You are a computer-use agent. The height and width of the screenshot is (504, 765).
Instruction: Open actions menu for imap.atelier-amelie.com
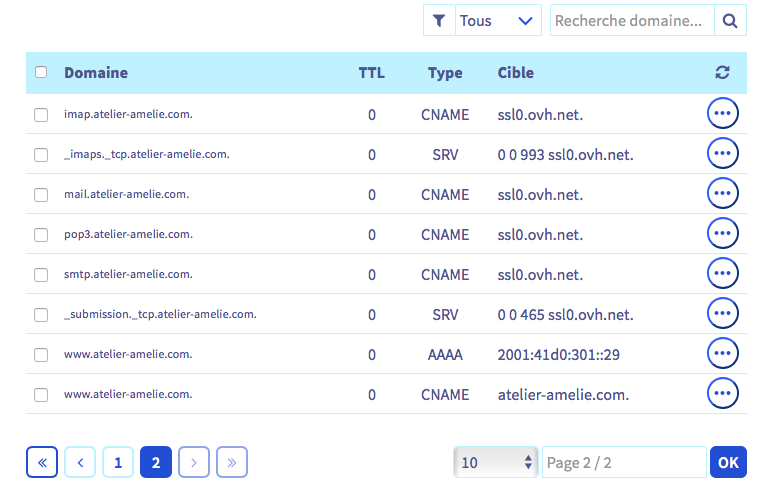coord(722,114)
